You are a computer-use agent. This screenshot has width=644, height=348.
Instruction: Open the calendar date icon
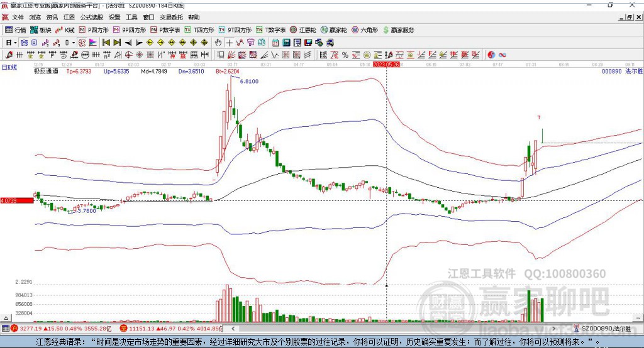pyautogui.click(x=275, y=43)
